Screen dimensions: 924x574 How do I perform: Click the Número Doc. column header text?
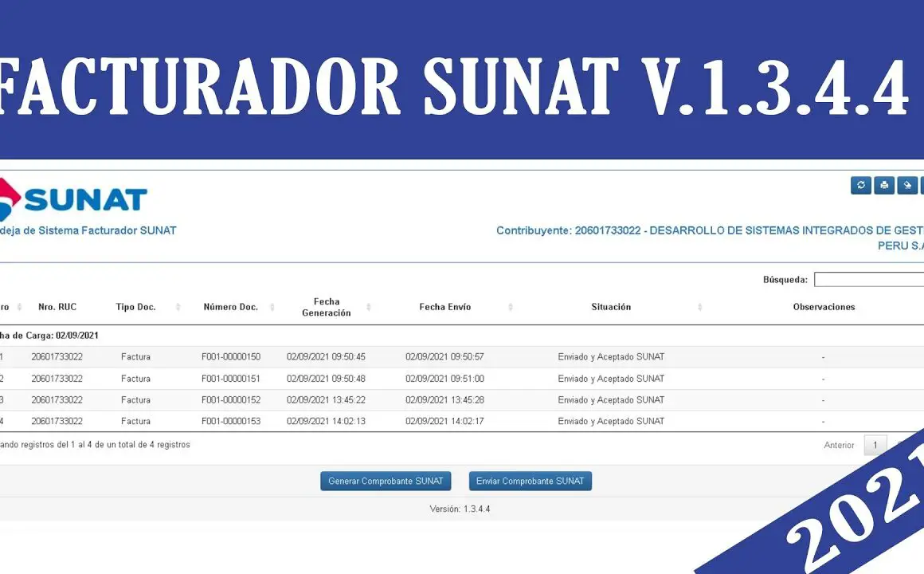tap(231, 307)
